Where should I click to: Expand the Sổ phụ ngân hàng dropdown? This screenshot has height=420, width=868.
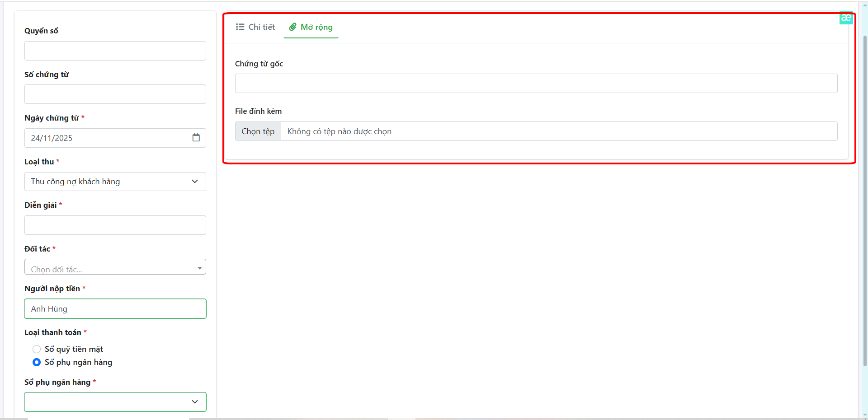[x=115, y=402]
